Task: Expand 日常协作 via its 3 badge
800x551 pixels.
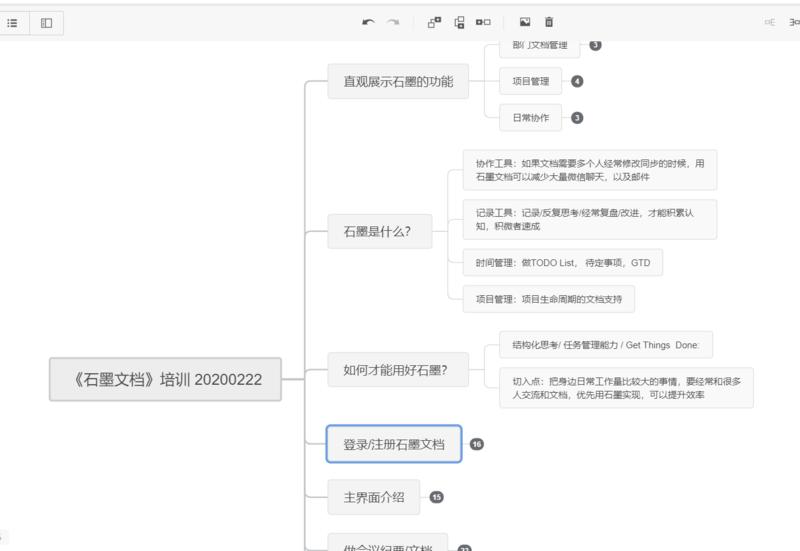Action: click(x=577, y=118)
